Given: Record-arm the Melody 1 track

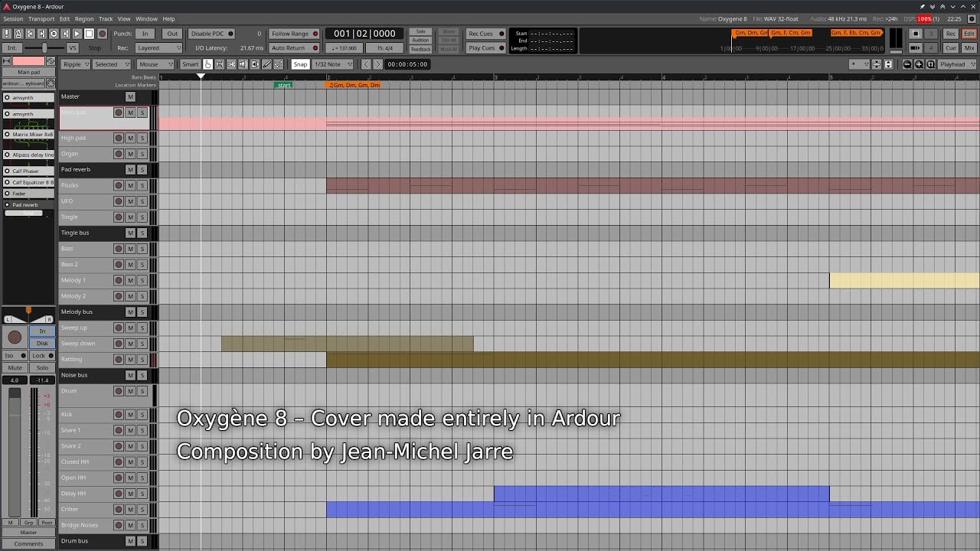Looking at the screenshot, I should (119, 280).
